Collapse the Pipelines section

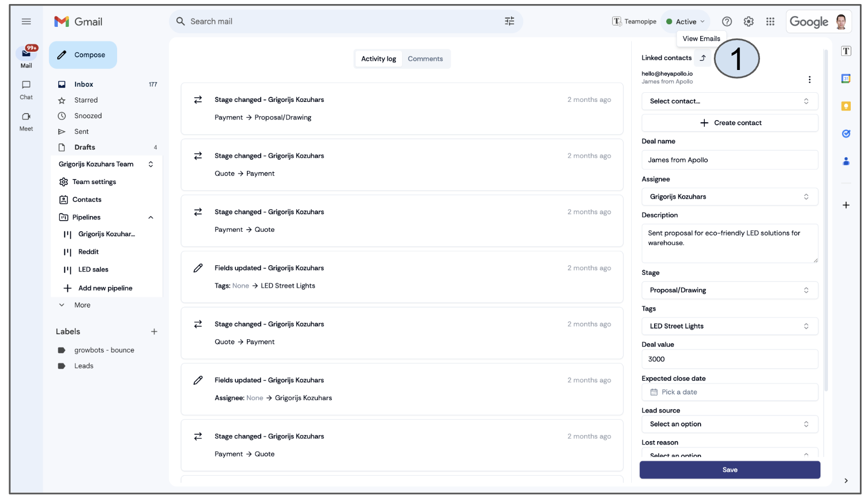pyautogui.click(x=151, y=218)
